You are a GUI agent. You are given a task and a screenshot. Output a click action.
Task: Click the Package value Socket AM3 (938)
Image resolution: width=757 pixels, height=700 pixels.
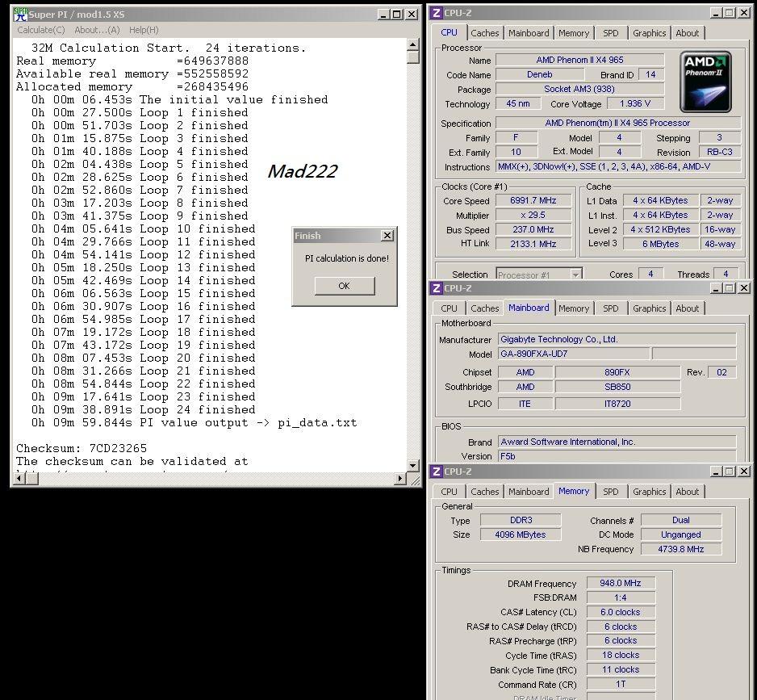pos(579,89)
